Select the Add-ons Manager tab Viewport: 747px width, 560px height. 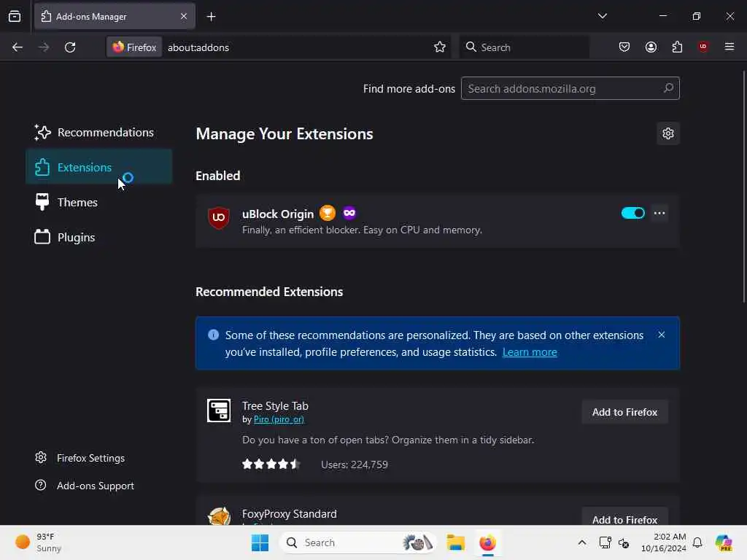115,16
